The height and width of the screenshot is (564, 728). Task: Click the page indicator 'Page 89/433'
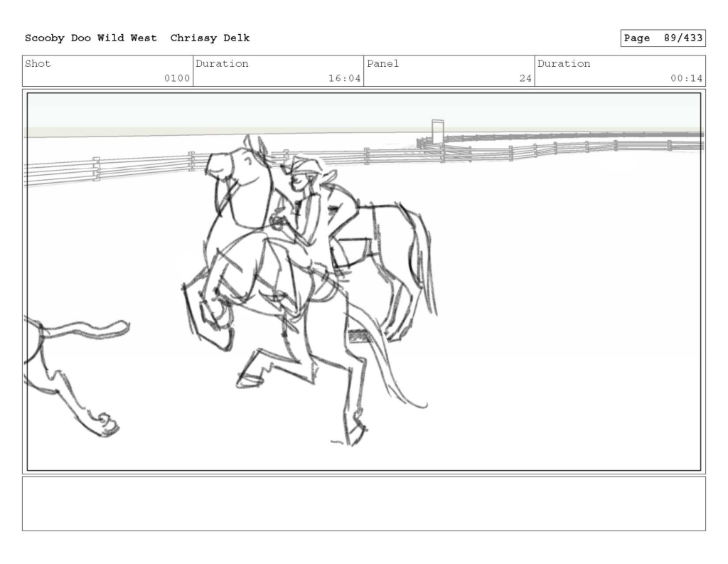click(663, 38)
